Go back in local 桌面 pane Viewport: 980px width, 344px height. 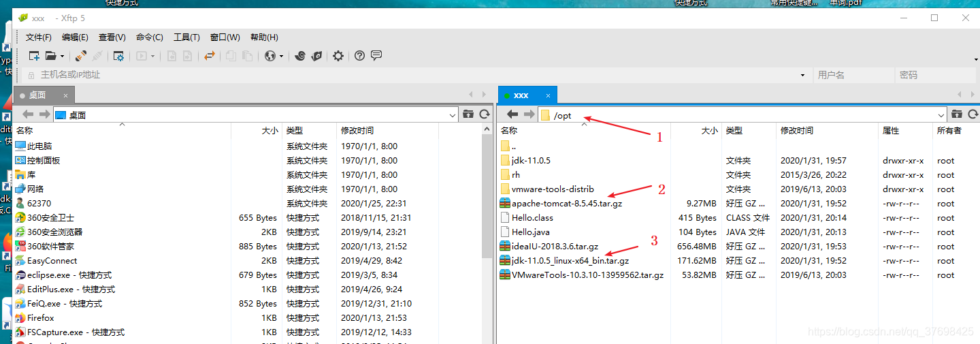(x=28, y=114)
